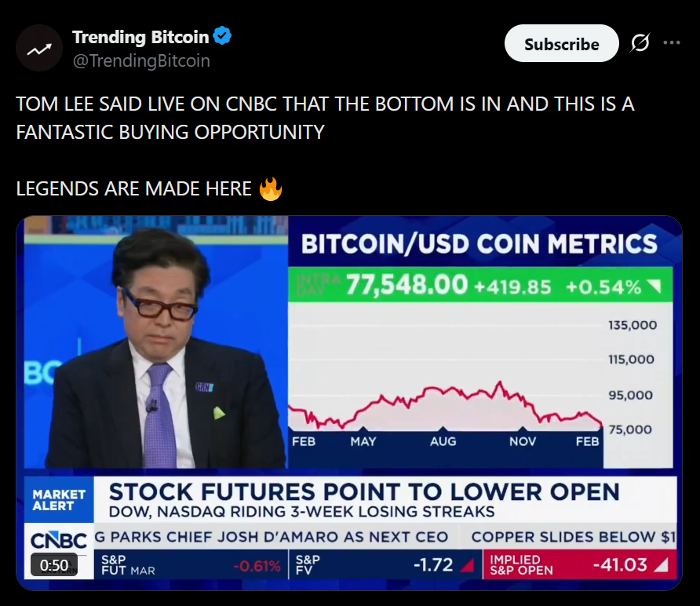Click the red Bitcoin price chart line
The width and height of the screenshot is (700, 606).
443,396
